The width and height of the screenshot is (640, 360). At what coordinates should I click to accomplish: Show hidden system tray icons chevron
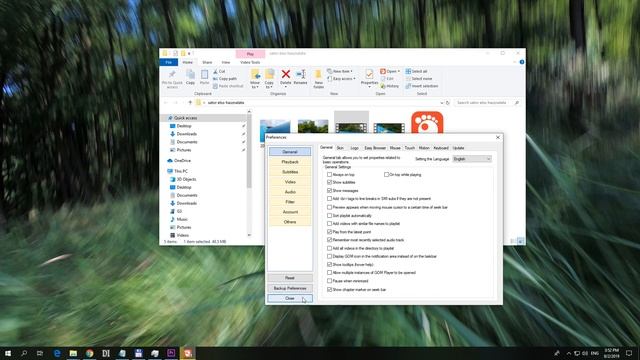tap(569, 353)
